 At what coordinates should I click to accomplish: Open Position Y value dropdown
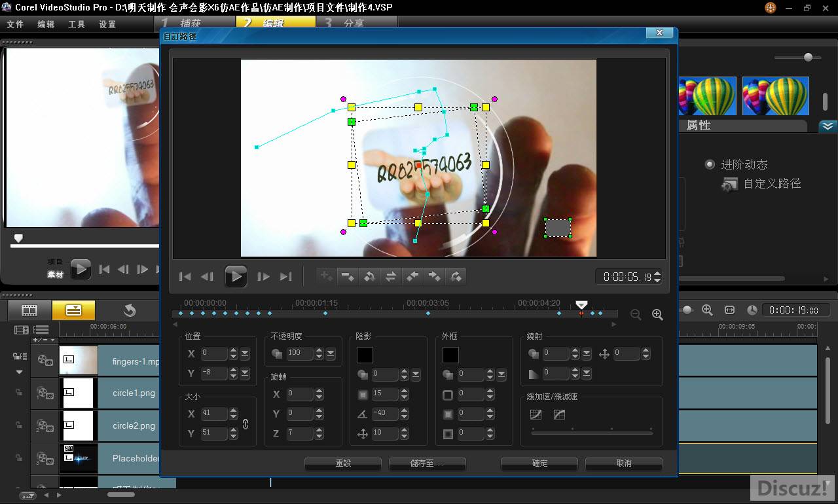[245, 373]
